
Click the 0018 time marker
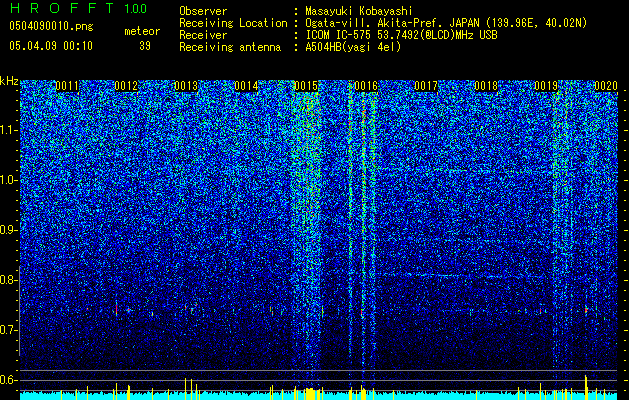pos(486,86)
